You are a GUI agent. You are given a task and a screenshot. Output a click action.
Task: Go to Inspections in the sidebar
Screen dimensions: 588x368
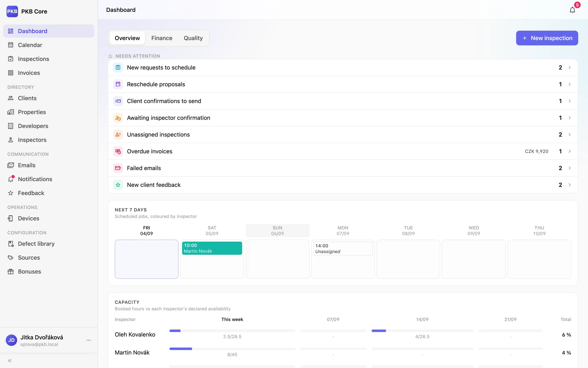pyautogui.click(x=49, y=59)
